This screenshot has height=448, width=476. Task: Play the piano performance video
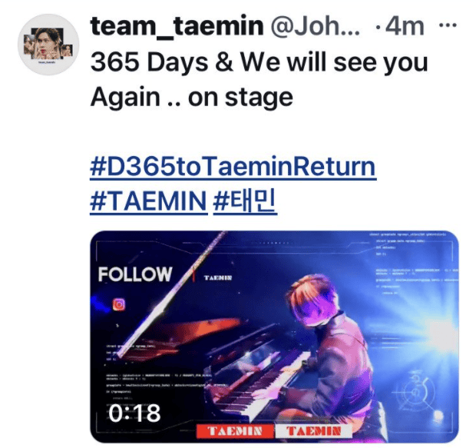tap(274, 337)
